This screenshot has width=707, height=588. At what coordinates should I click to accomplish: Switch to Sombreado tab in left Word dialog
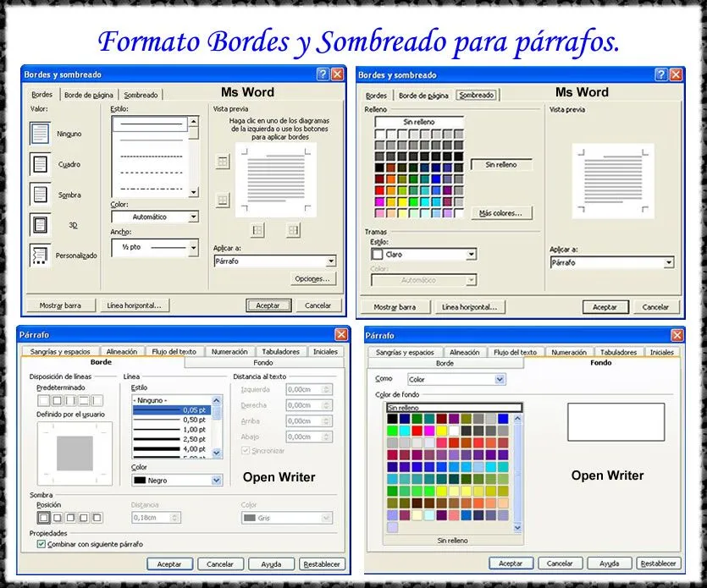tap(141, 95)
